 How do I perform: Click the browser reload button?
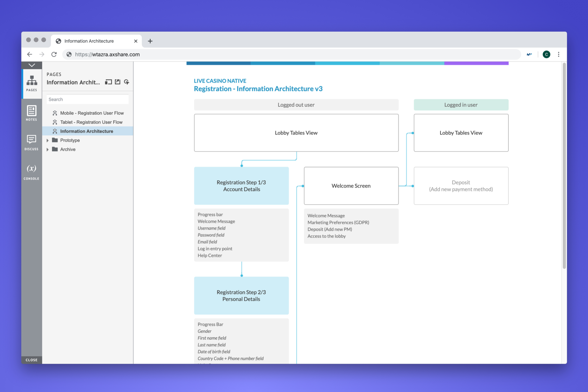54,54
